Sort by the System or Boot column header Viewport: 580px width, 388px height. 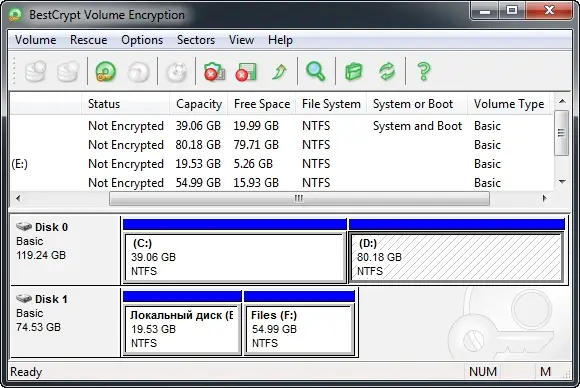click(x=417, y=104)
